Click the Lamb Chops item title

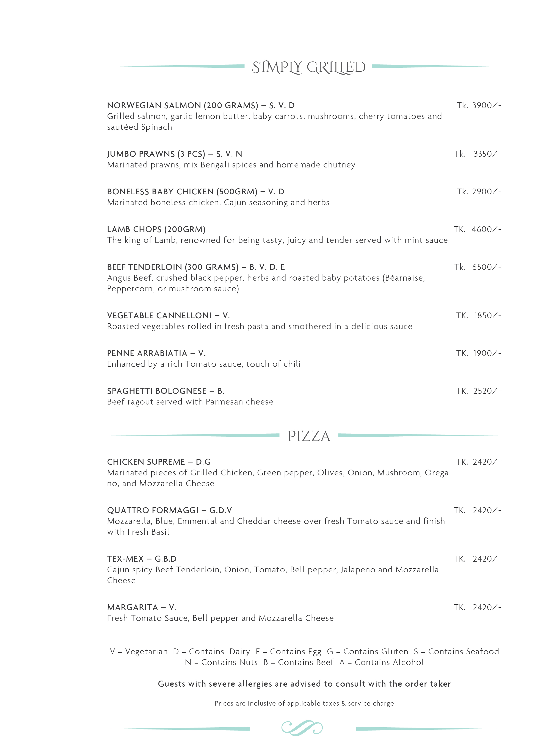tap(156, 230)
